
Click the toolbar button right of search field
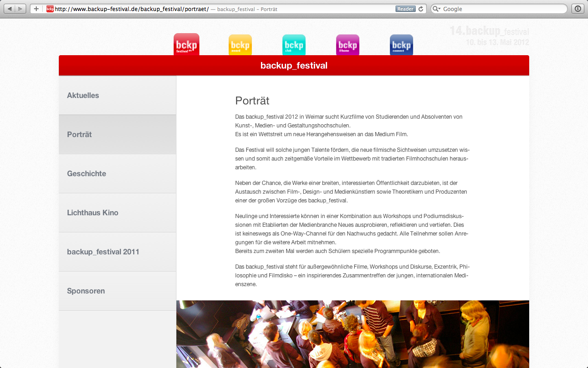pos(577,9)
